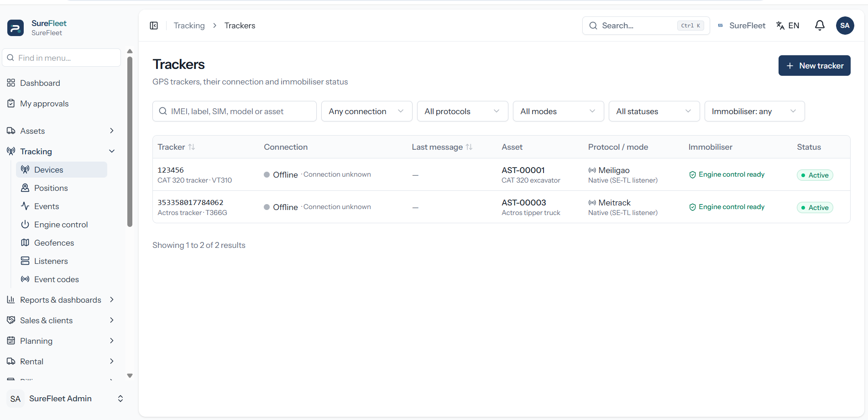
Task: Expand Reports & dashboards section
Action: click(62, 300)
